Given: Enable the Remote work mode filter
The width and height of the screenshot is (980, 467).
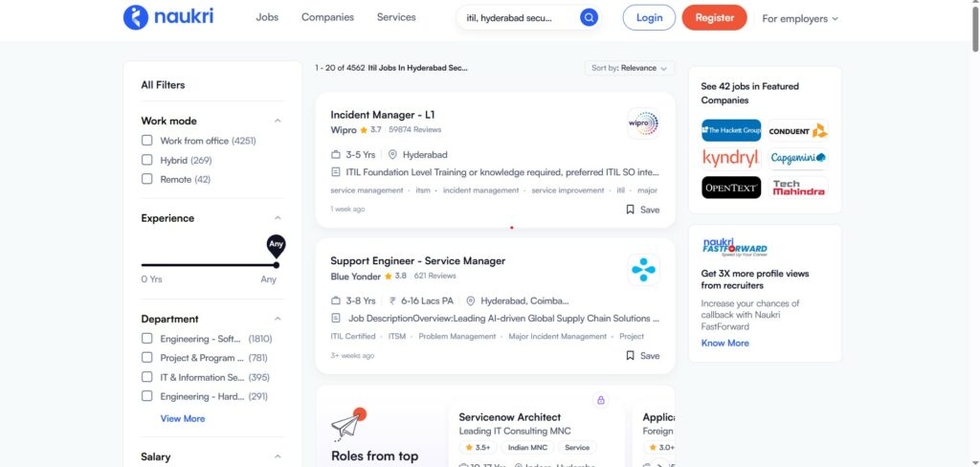Looking at the screenshot, I should (x=146, y=179).
